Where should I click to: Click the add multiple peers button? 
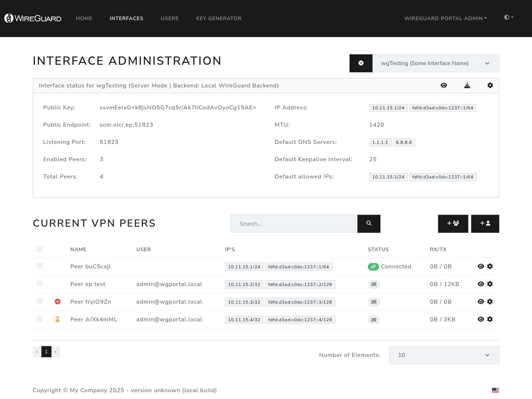[453, 224]
